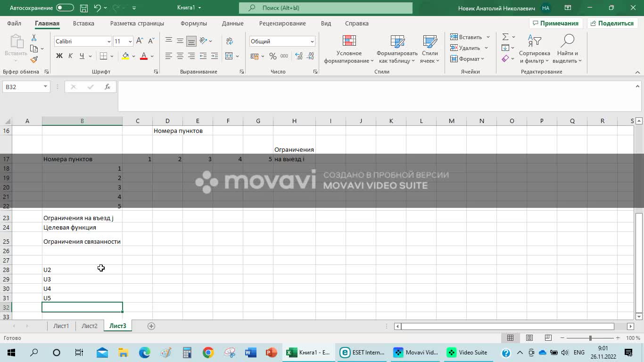Toggle Bold Ж formatting
The width and height of the screenshot is (644, 362).
pos(59,56)
